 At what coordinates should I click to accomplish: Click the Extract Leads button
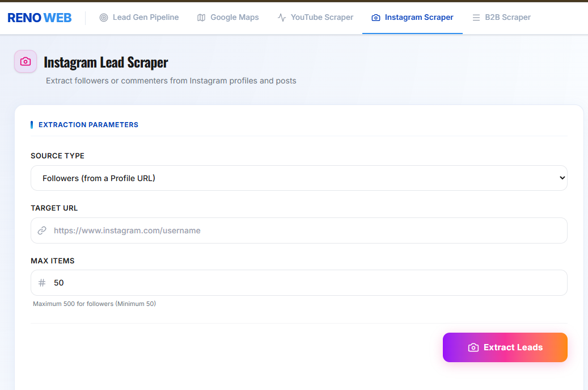[x=505, y=347]
